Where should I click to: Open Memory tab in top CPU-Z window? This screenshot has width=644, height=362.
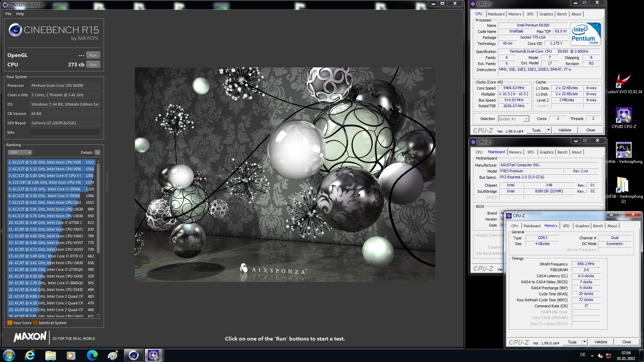pos(515,14)
